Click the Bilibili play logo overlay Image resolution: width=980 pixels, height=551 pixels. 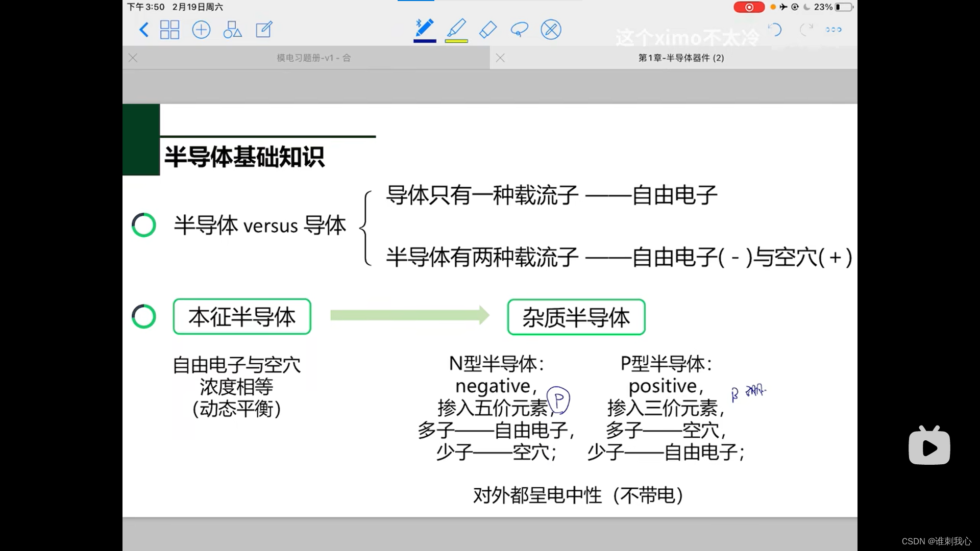click(929, 446)
